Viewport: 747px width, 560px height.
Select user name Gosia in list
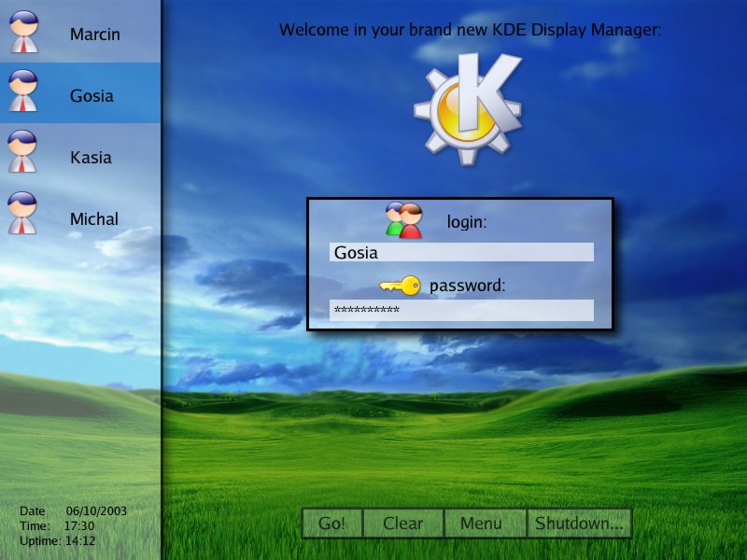coord(92,96)
